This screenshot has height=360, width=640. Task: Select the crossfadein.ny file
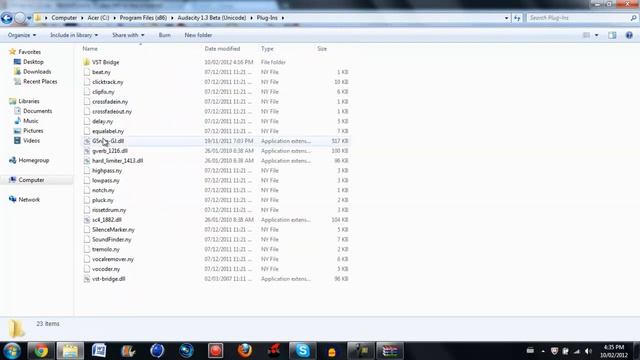(x=110, y=101)
